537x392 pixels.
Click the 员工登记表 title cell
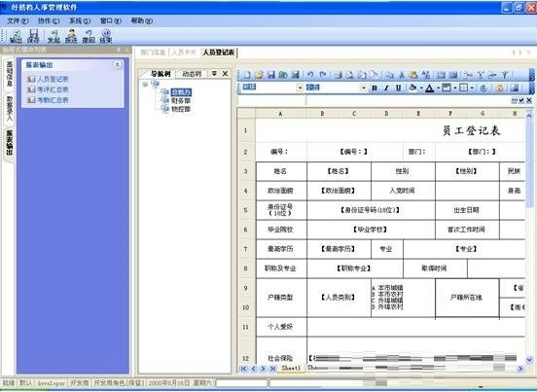click(471, 130)
